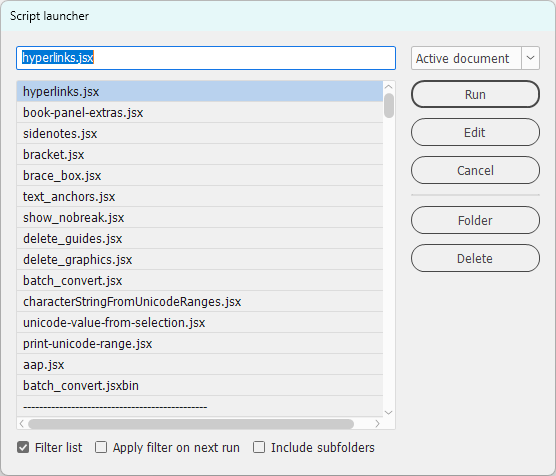Screen dimensions: 556x476
Task: Click the horizontal scrollbar thumb
Action: click(191, 424)
